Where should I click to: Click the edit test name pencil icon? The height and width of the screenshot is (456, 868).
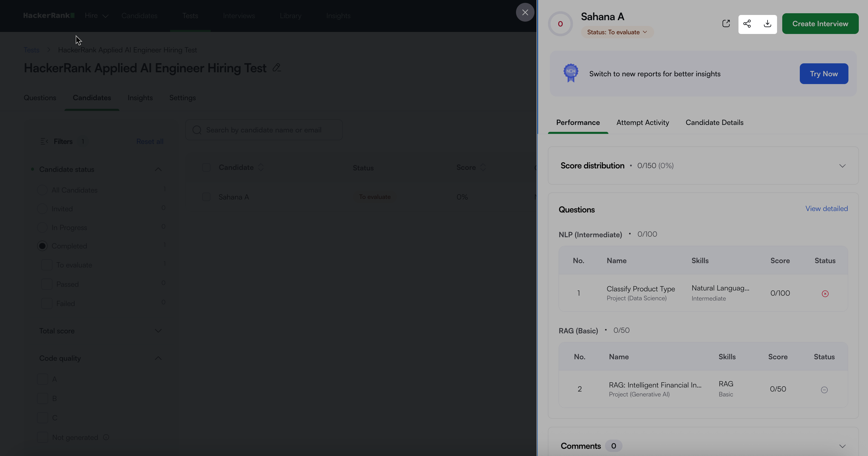pyautogui.click(x=277, y=68)
